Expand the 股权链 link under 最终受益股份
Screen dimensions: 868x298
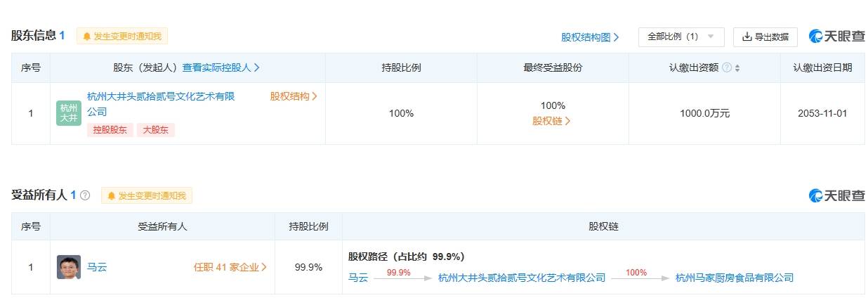click(x=552, y=121)
